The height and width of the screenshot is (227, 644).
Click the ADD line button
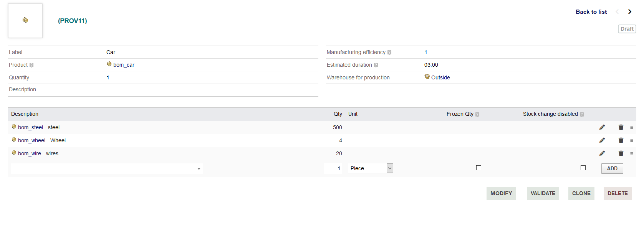point(612,168)
